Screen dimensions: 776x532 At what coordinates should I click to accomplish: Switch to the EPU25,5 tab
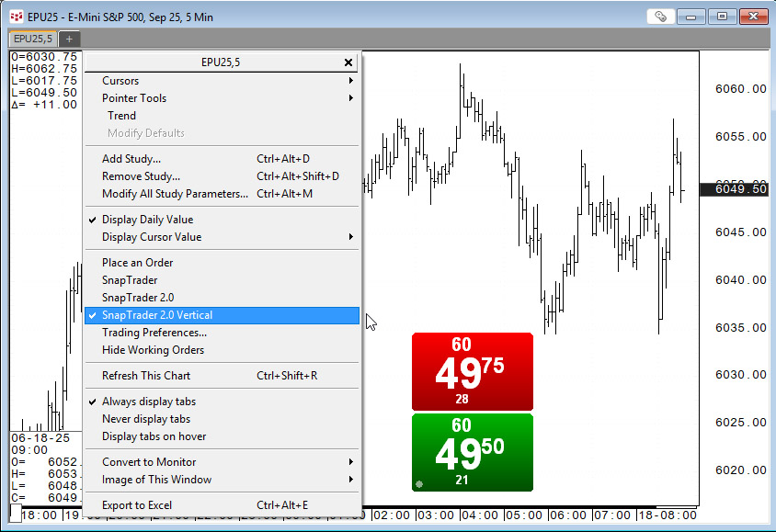click(x=33, y=39)
